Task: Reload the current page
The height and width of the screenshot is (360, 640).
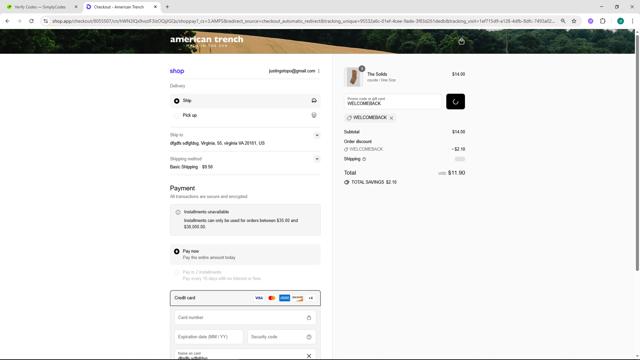Action: click(x=31, y=21)
